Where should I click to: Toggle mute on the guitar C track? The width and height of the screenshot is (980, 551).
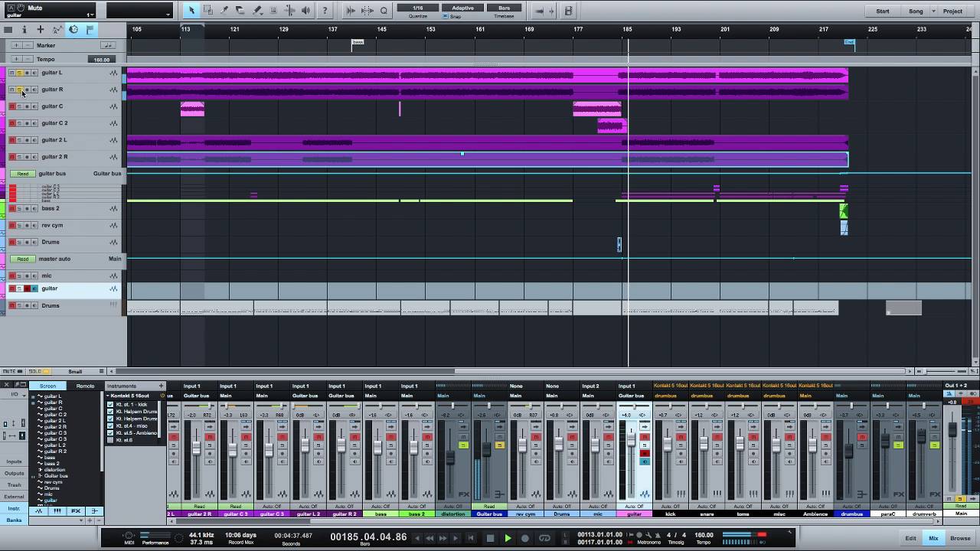pyautogui.click(x=11, y=106)
